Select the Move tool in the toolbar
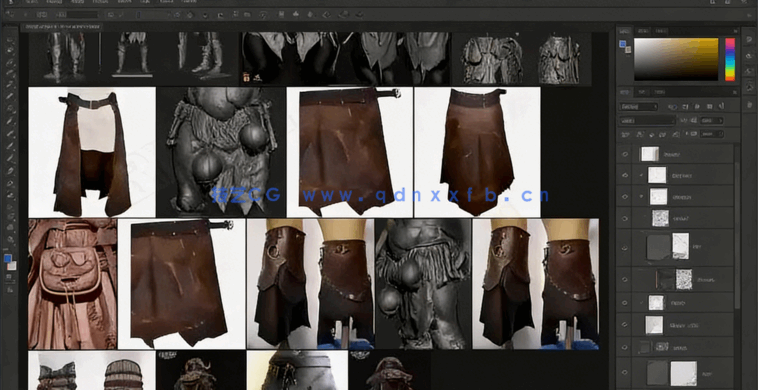Image resolution: width=758 pixels, height=390 pixels. [x=10, y=41]
